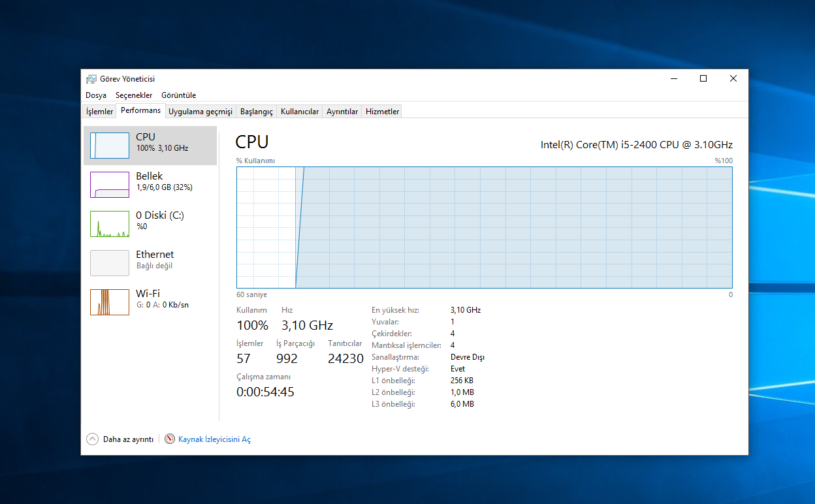
Task: Select the Performans tab
Action: tap(140, 110)
